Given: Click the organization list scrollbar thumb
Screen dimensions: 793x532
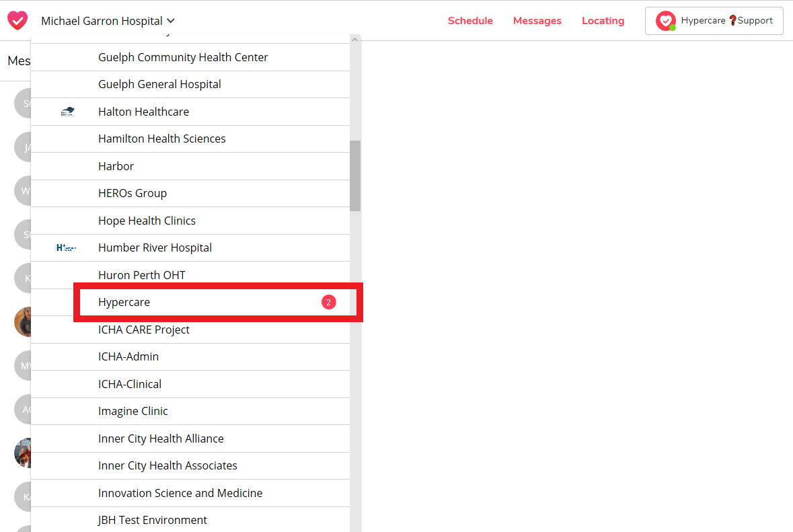Looking at the screenshot, I should click(355, 176).
